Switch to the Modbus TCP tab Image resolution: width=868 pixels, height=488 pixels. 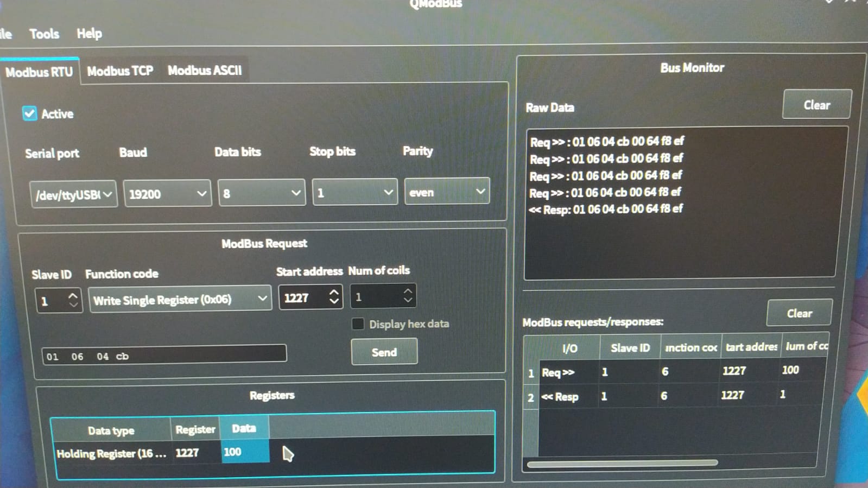pos(120,71)
